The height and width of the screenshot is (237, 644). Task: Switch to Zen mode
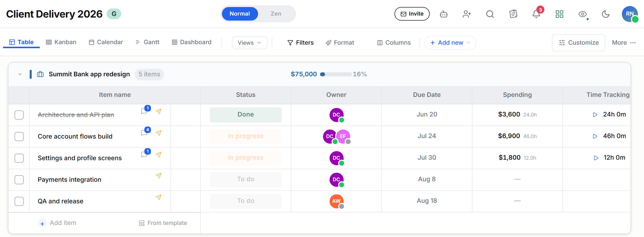pyautogui.click(x=276, y=14)
